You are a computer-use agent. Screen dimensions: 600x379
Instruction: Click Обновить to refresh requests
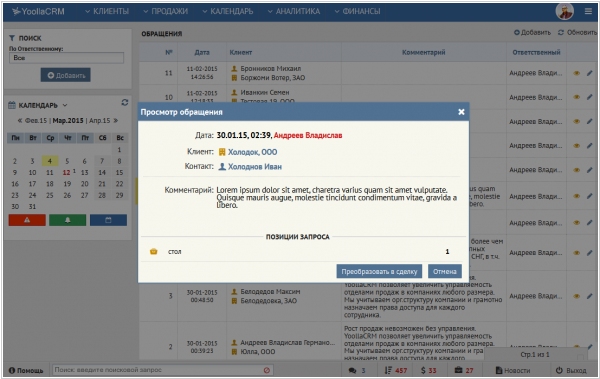[x=577, y=33]
